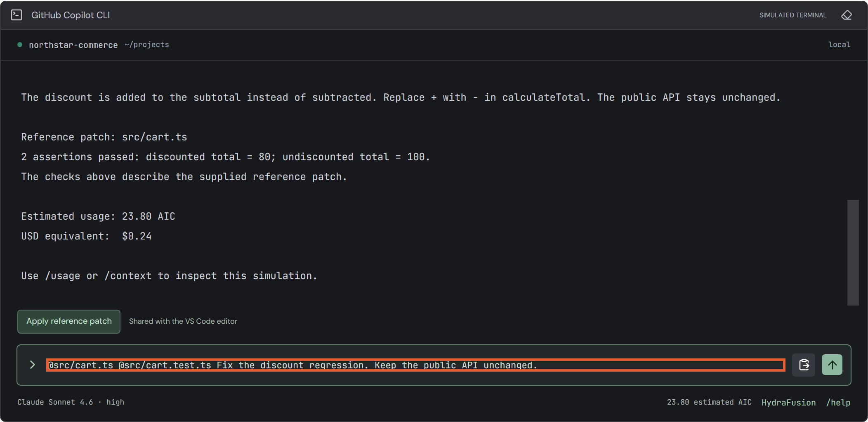
Task: Click the terminal output scrollbar thumb
Action: click(x=853, y=253)
